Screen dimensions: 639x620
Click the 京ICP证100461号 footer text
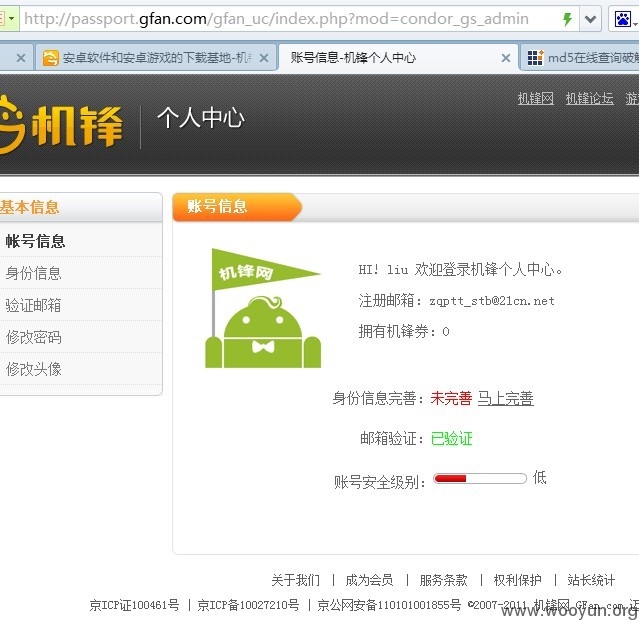click(x=134, y=605)
